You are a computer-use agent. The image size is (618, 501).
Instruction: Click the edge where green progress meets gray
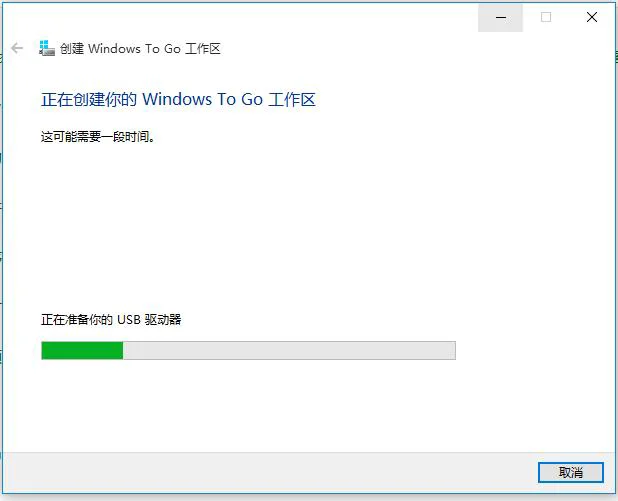[x=123, y=350]
